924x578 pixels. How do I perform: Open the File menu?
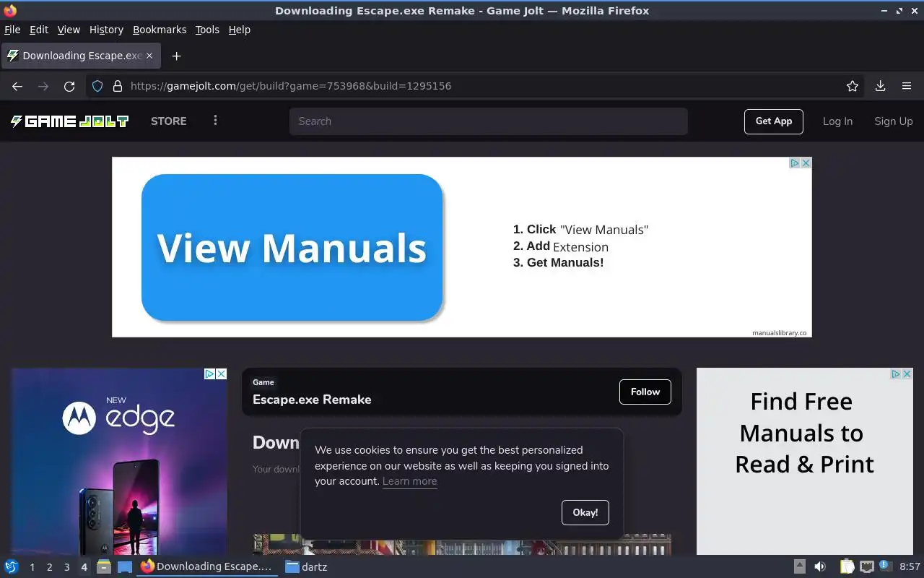12,30
